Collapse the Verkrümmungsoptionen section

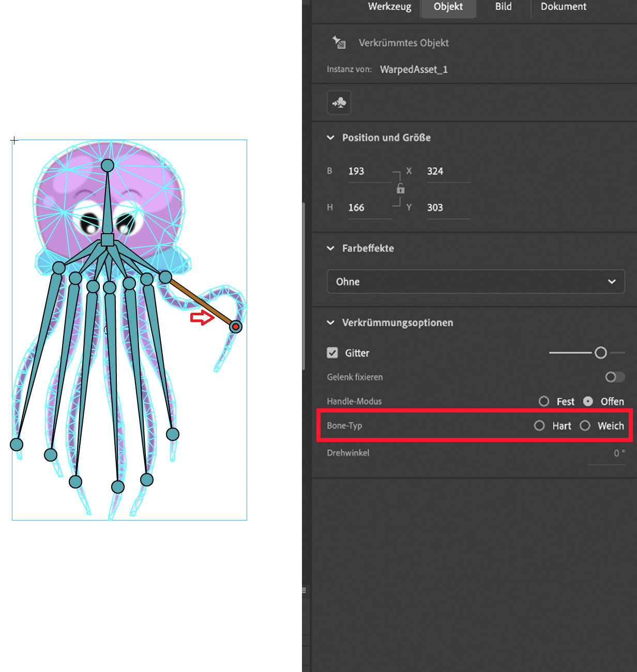(330, 323)
